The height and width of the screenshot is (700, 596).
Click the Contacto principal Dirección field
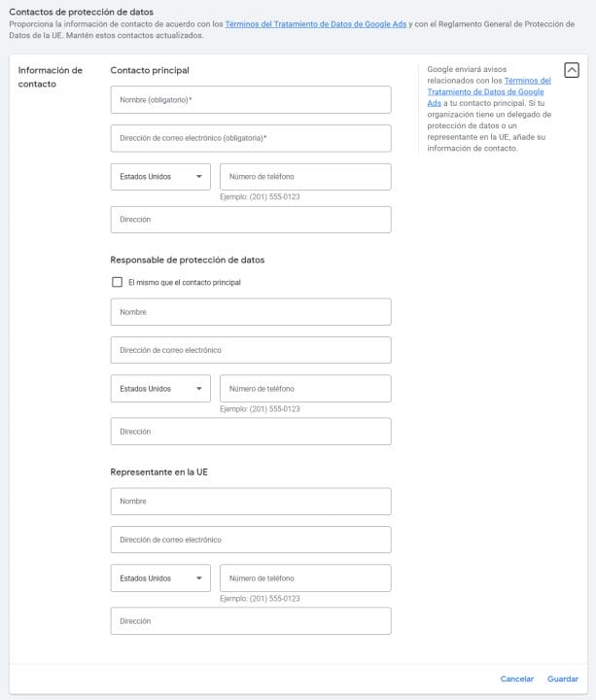[251, 220]
